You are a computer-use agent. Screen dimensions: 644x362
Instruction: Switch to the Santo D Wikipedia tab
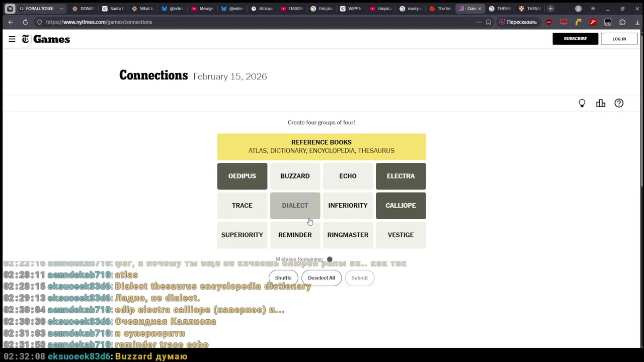click(113, 9)
